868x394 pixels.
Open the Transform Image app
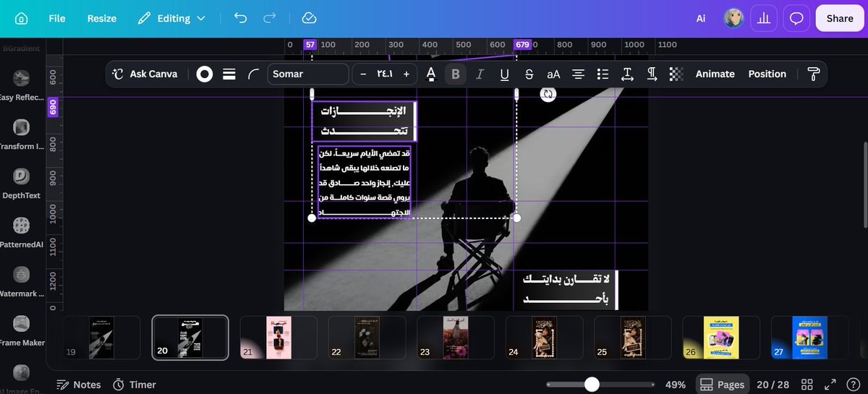(x=21, y=134)
